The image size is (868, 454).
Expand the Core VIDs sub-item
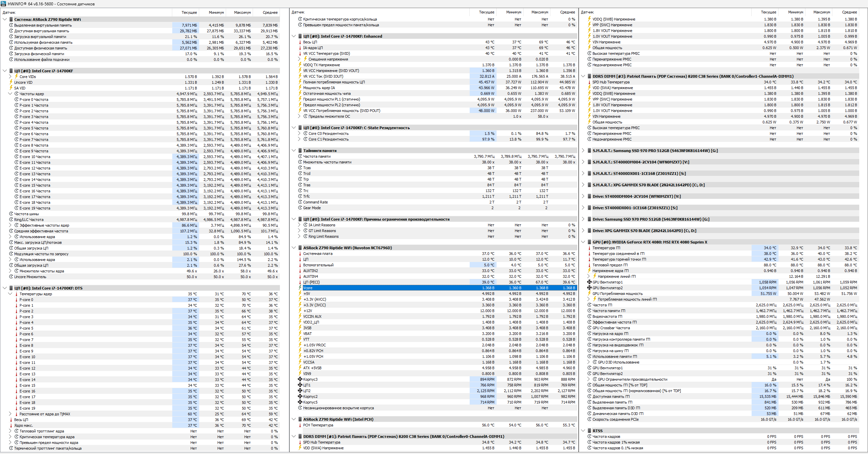pos(10,77)
